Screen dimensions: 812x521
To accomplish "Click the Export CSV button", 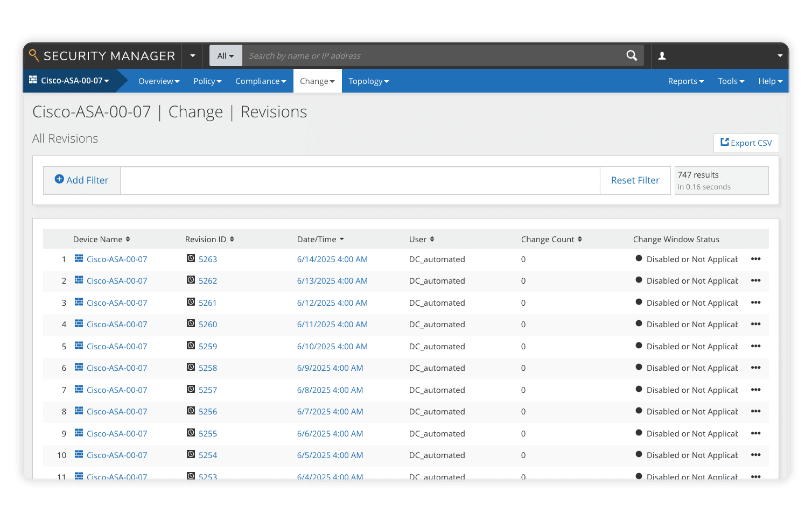I will pyautogui.click(x=746, y=143).
